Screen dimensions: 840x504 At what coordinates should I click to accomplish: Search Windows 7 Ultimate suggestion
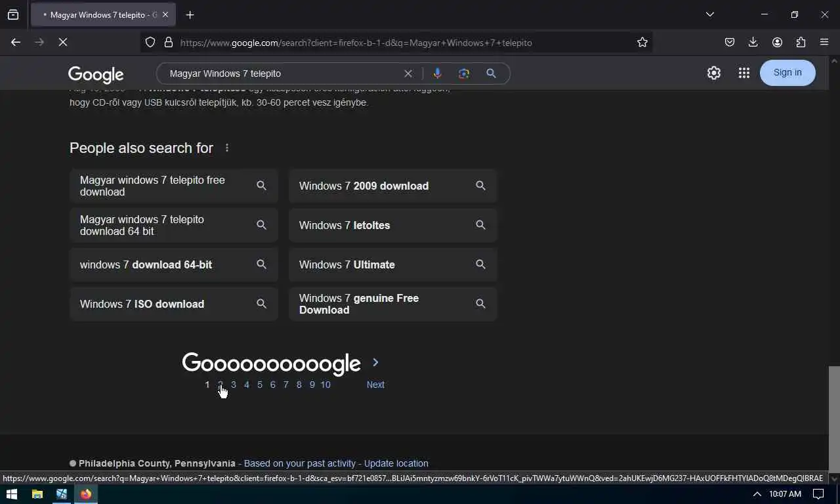pos(393,264)
